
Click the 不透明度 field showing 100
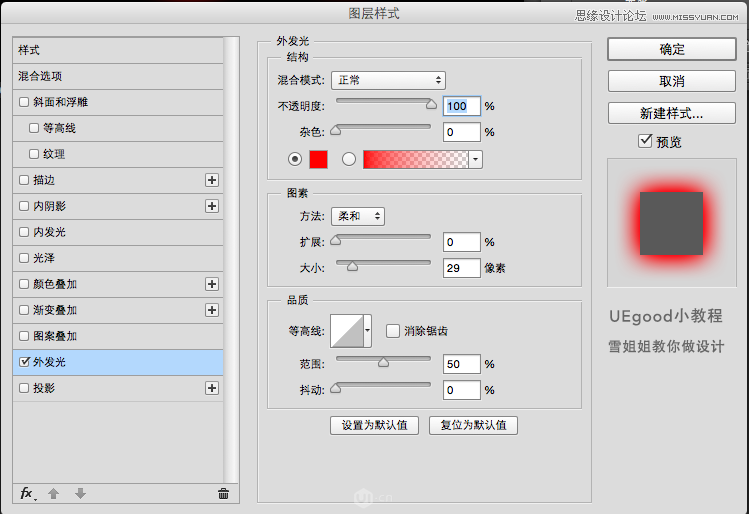click(x=461, y=106)
